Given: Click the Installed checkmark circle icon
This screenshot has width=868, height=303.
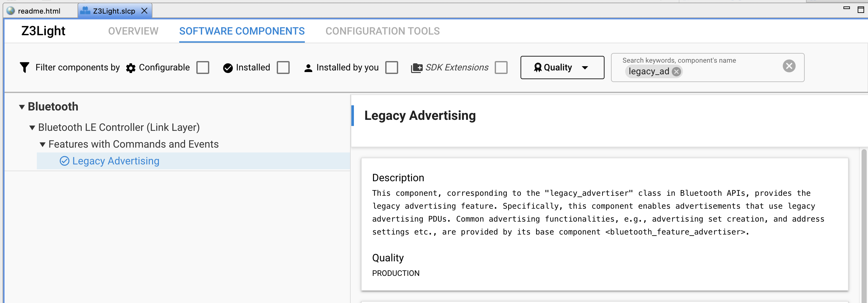Looking at the screenshot, I should coord(228,68).
